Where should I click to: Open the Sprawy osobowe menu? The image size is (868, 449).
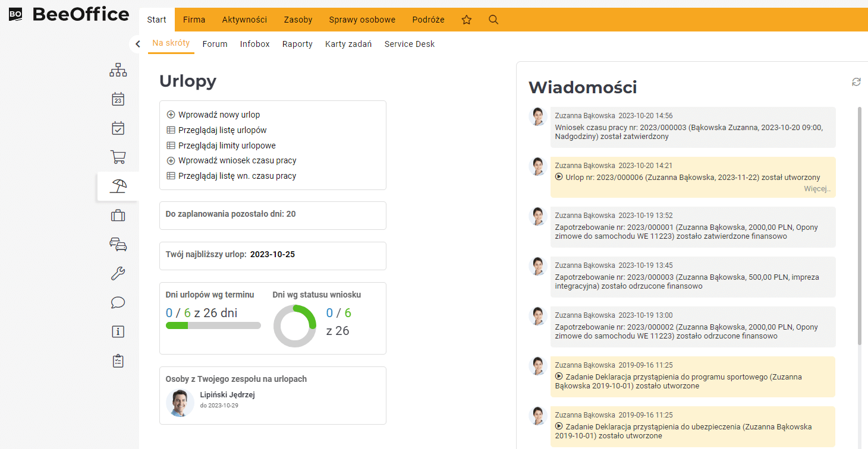tap(362, 20)
